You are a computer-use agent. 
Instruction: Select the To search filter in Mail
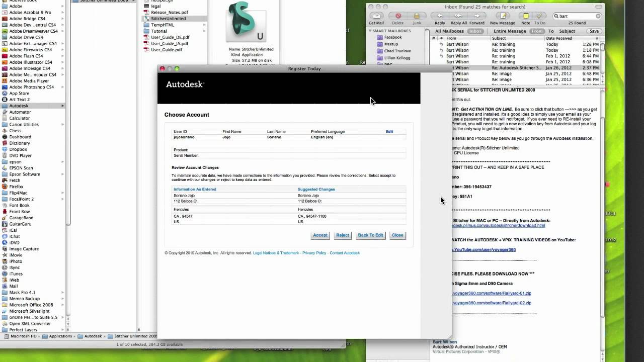551,31
